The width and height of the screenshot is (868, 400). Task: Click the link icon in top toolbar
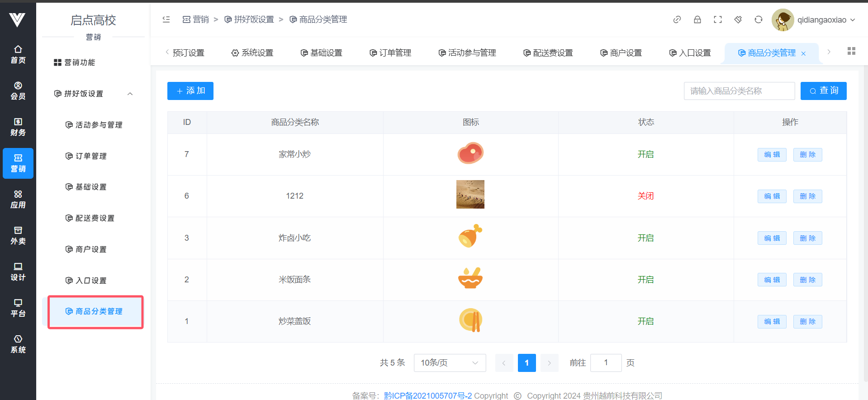click(x=677, y=19)
